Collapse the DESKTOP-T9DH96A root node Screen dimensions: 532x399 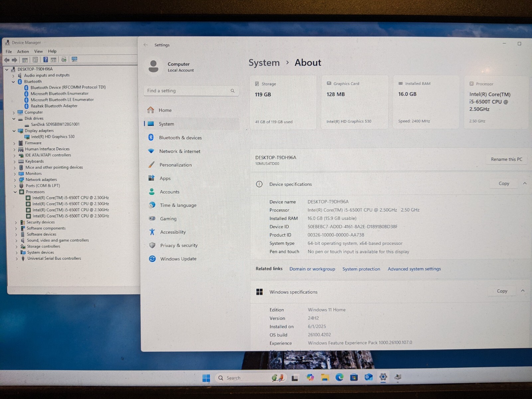[7, 69]
